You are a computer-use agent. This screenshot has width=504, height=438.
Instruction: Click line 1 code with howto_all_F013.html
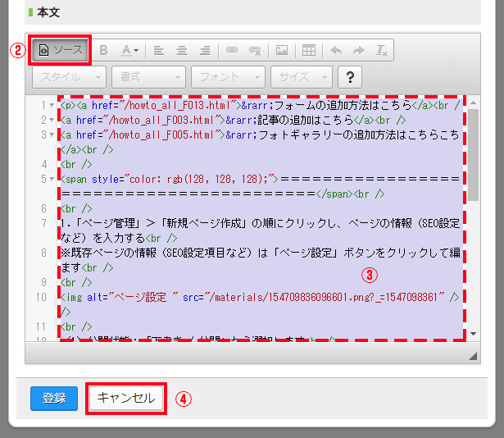[x=261, y=105]
